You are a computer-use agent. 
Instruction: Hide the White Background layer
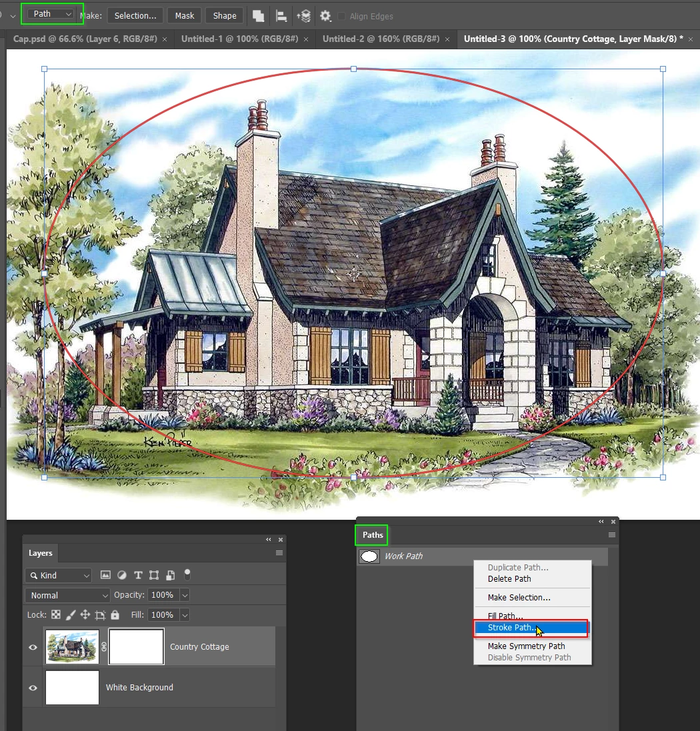[33, 688]
